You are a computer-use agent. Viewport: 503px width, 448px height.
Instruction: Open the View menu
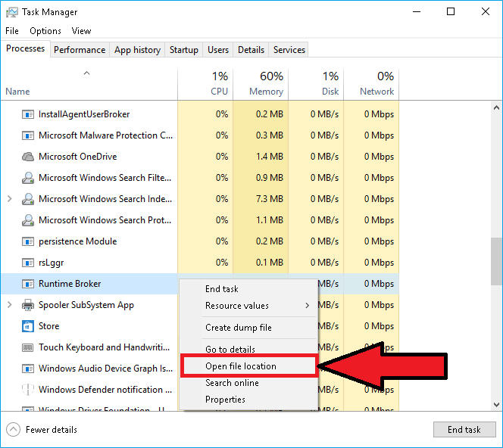tap(81, 31)
